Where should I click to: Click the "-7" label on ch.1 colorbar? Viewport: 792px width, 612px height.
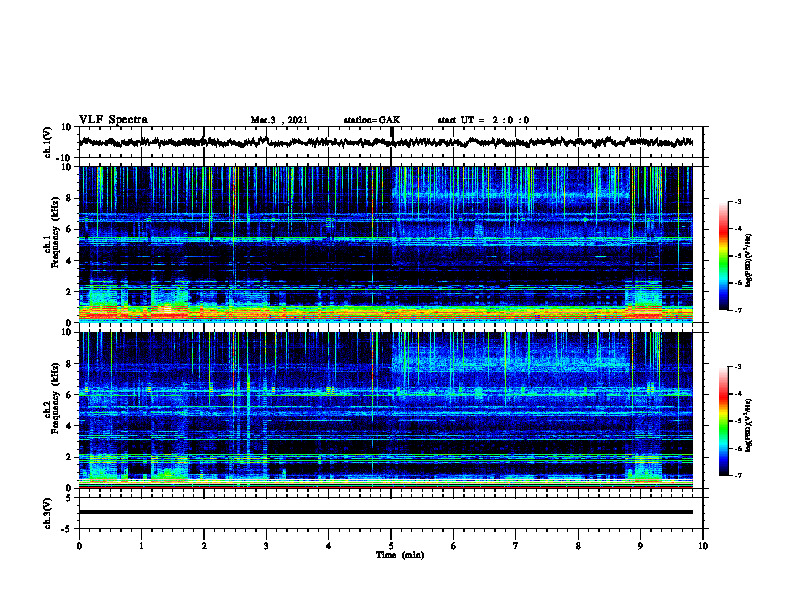coord(738,310)
